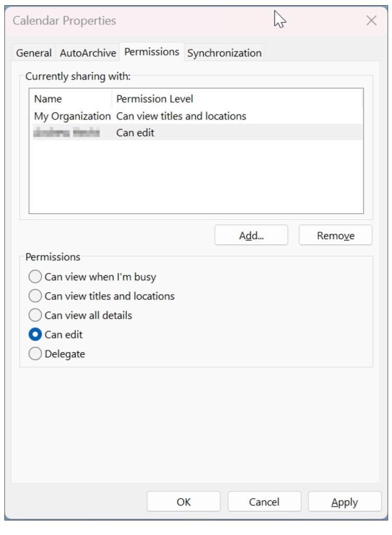Select the blurred-name user row
The width and height of the screenshot is (392, 535).
67,133
